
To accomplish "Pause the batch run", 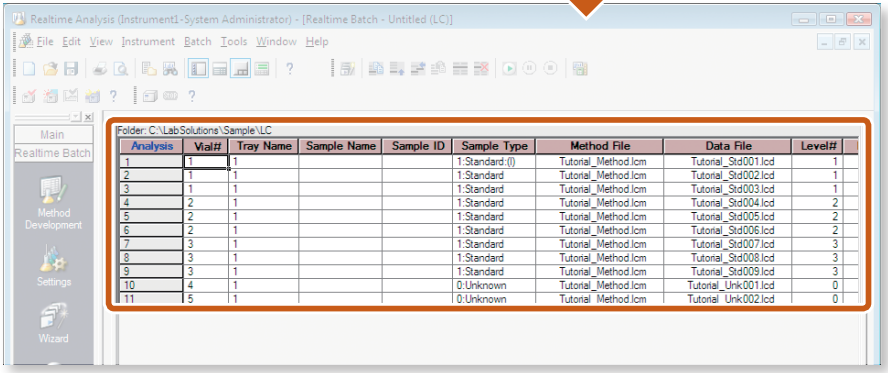I will point(529,69).
